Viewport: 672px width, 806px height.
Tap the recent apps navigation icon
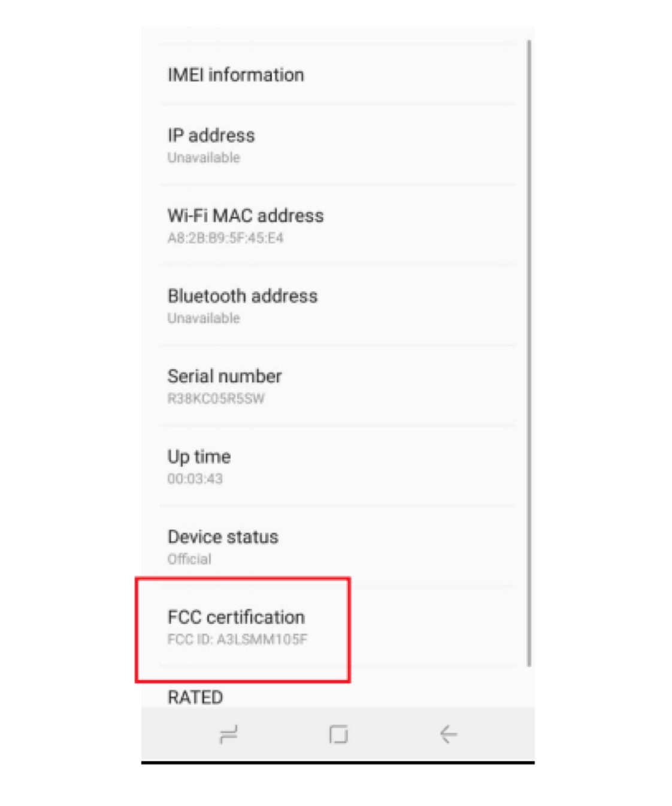pyautogui.click(x=228, y=733)
